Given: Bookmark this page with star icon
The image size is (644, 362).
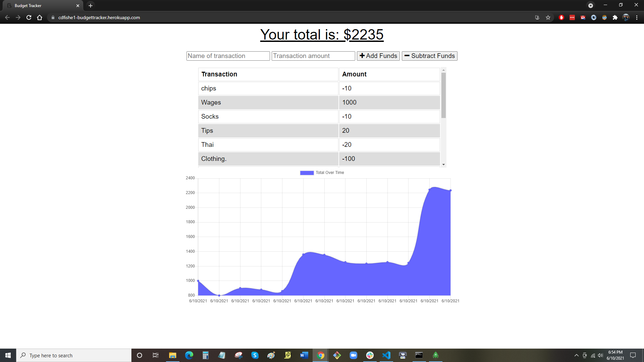Looking at the screenshot, I should pos(548,17).
